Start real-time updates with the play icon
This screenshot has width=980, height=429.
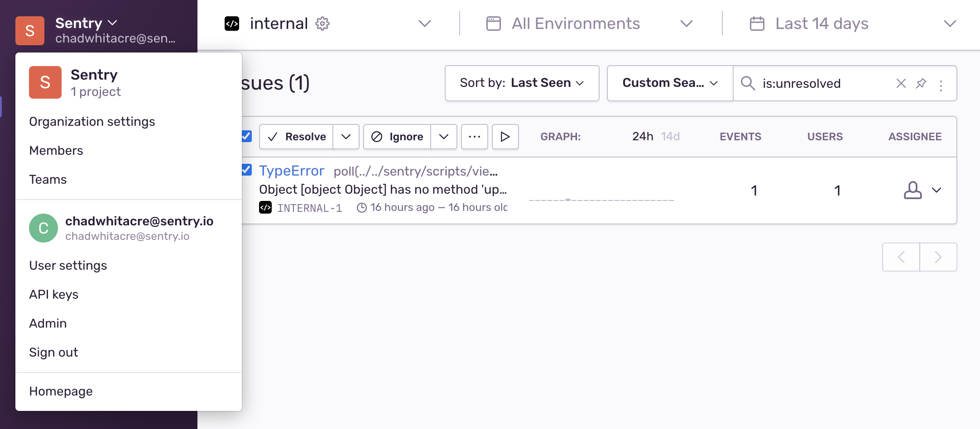[x=505, y=137]
